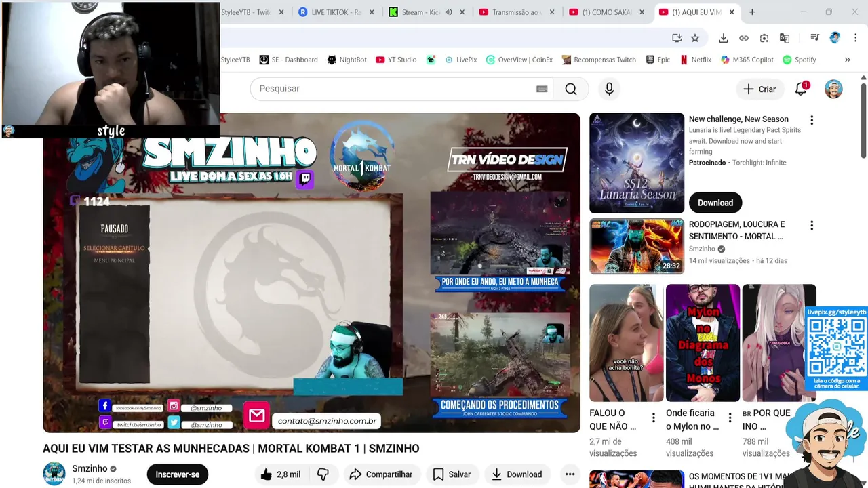
Task: Open the Smzinho channel name link
Action: coord(90,468)
